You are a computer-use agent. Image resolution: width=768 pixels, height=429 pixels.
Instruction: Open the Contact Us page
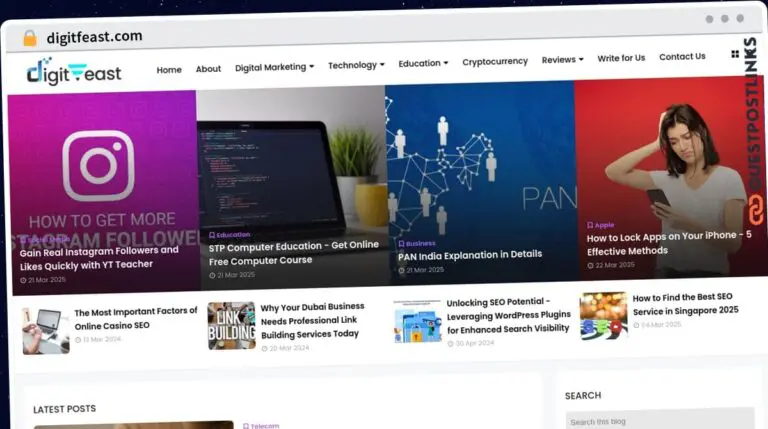click(x=682, y=56)
